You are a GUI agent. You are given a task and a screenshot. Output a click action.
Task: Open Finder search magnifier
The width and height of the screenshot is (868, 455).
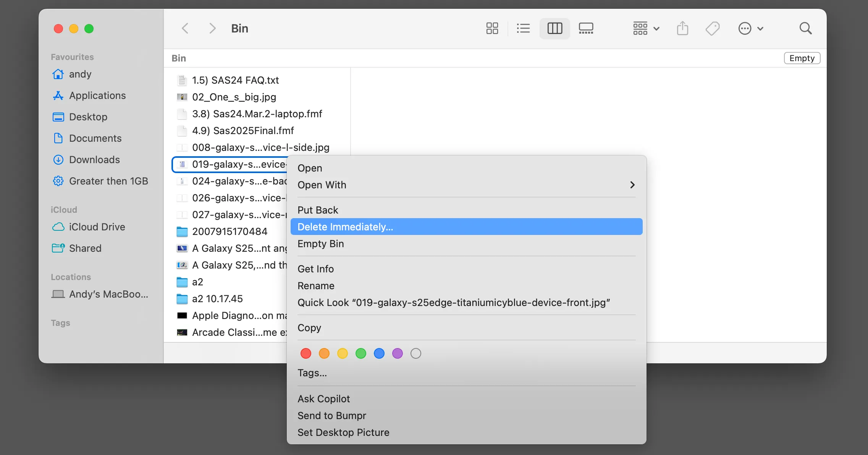coord(805,28)
